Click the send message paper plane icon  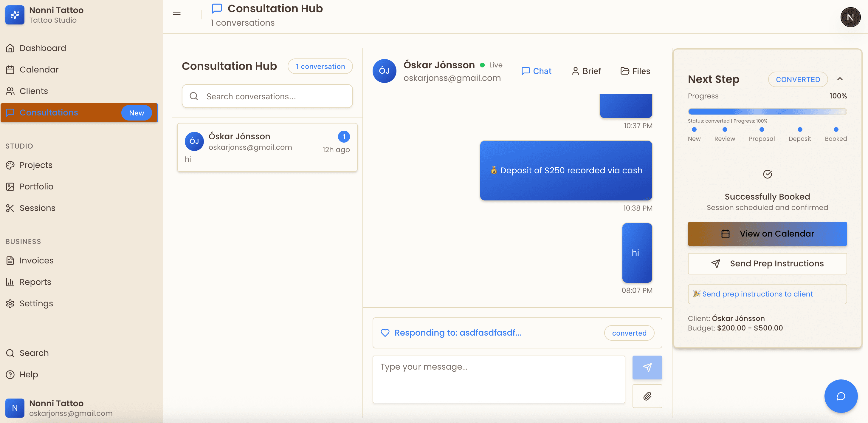(x=647, y=367)
